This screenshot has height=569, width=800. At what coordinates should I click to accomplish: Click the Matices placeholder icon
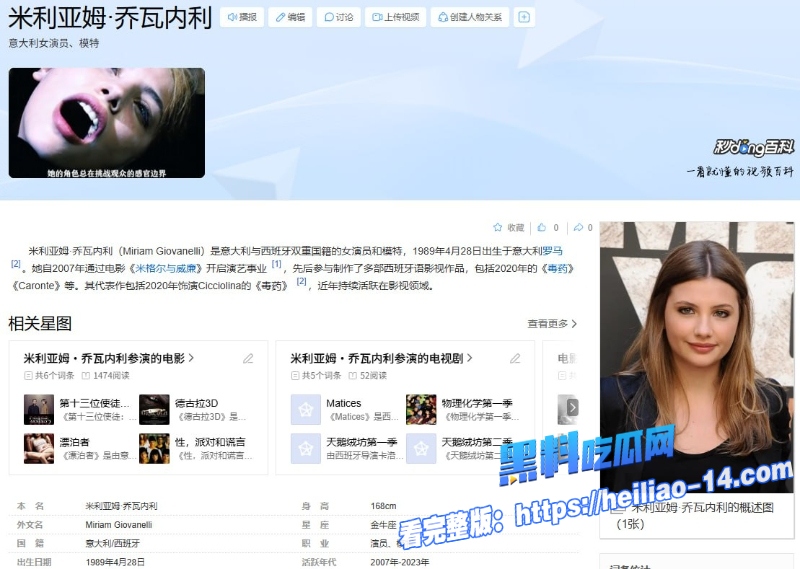(306, 409)
